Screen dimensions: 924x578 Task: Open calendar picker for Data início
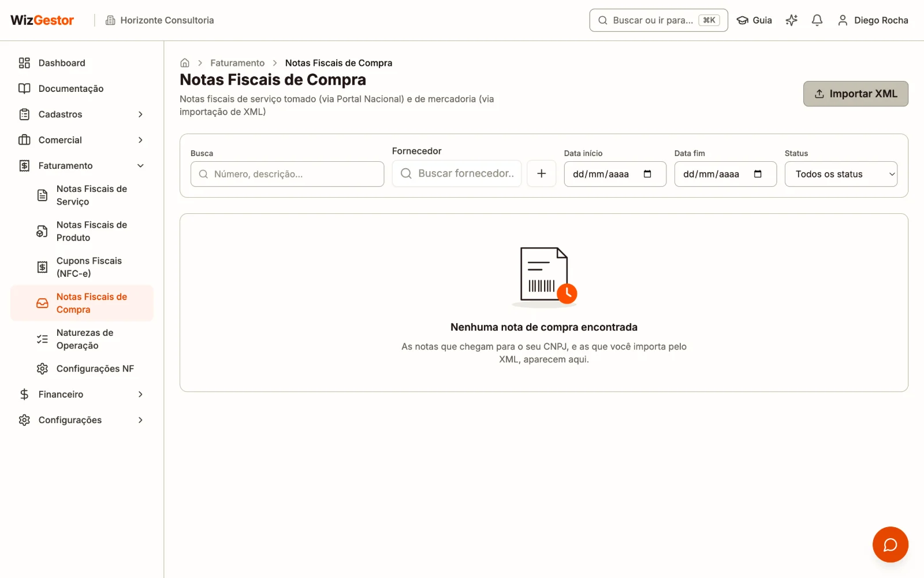tap(647, 174)
